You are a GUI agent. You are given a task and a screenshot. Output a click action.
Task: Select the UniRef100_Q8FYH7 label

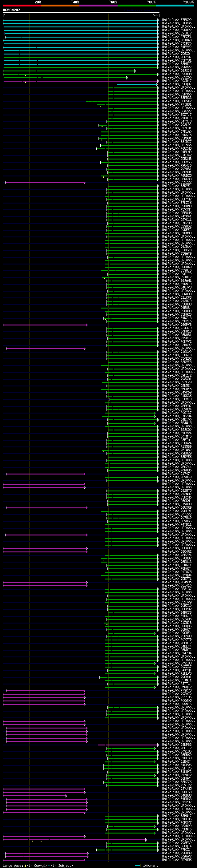pos(177,200)
